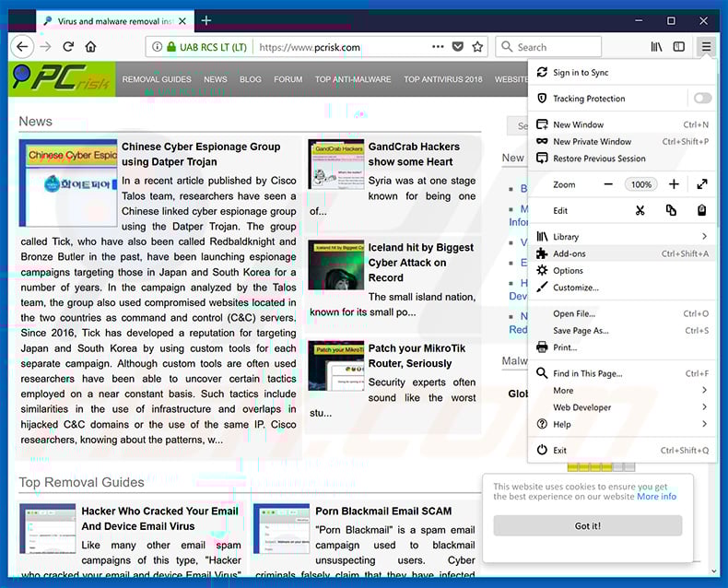Save page to Pocket

(458, 46)
